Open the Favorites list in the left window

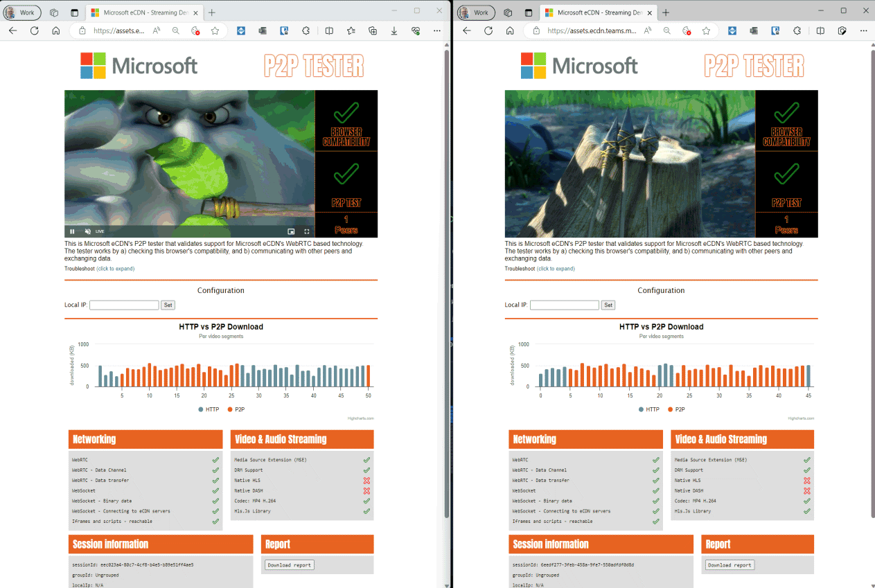[351, 30]
